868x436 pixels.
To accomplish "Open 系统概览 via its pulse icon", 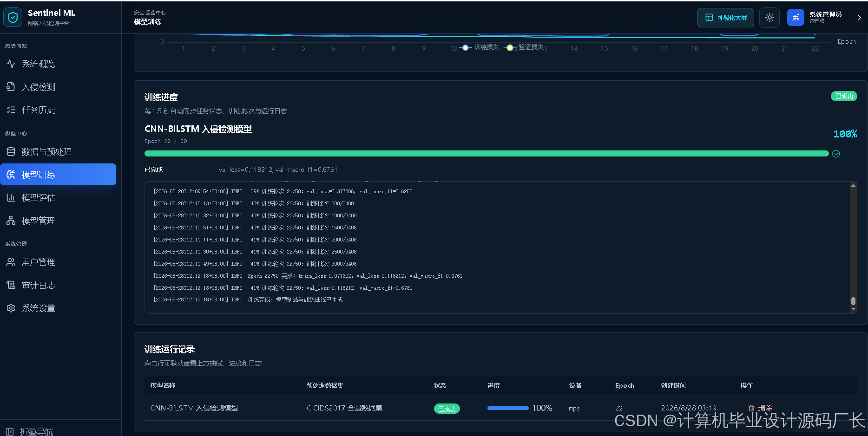I will pos(11,64).
